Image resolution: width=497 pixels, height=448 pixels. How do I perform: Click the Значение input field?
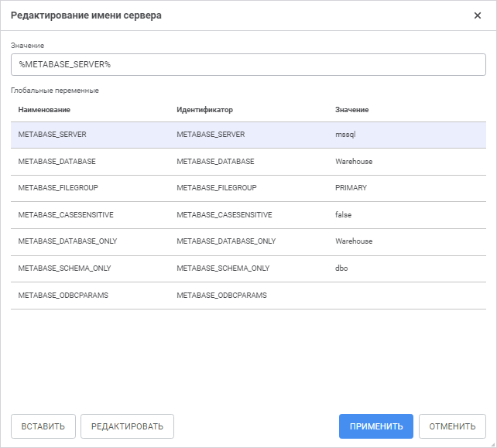248,64
